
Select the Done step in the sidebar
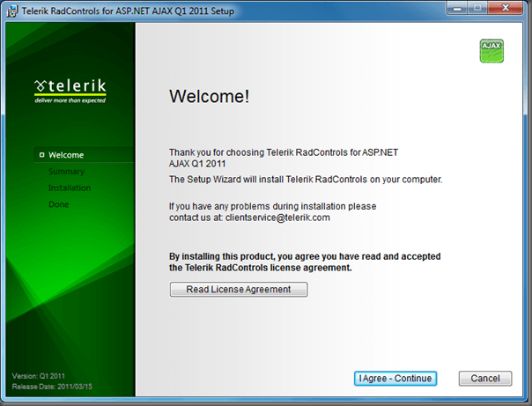pos(59,204)
